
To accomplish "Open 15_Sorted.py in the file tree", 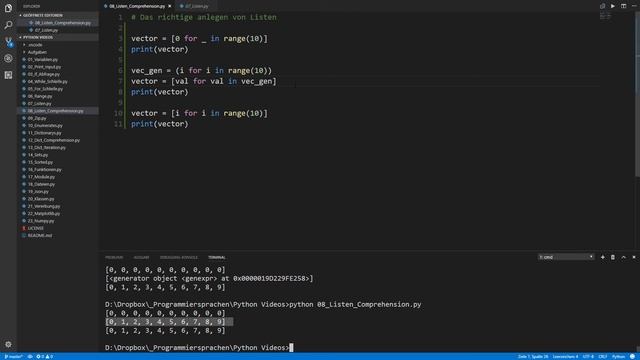I will (58, 162).
